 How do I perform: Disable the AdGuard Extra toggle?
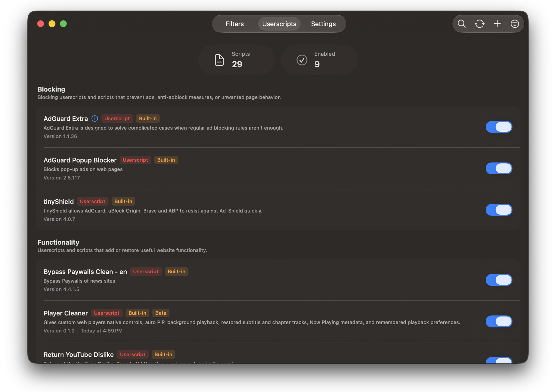coord(499,127)
